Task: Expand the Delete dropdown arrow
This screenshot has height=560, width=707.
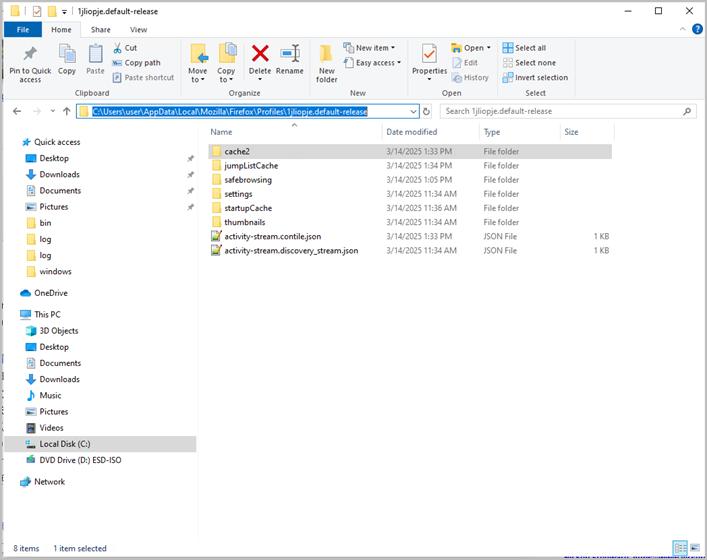Action: (x=260, y=80)
